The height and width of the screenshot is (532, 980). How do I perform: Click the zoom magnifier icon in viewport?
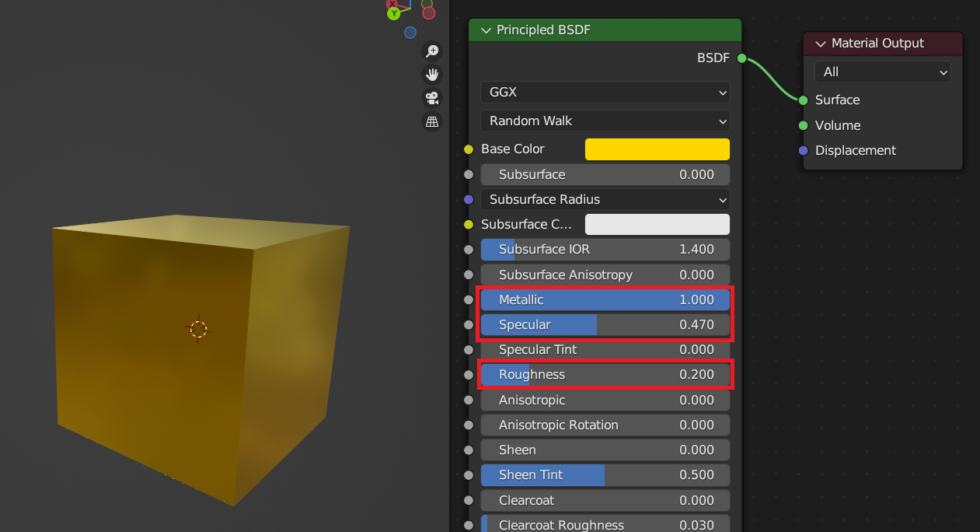432,51
